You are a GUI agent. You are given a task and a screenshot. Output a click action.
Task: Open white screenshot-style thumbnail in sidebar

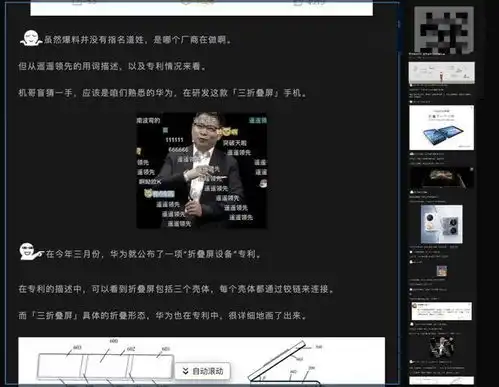[442, 311]
